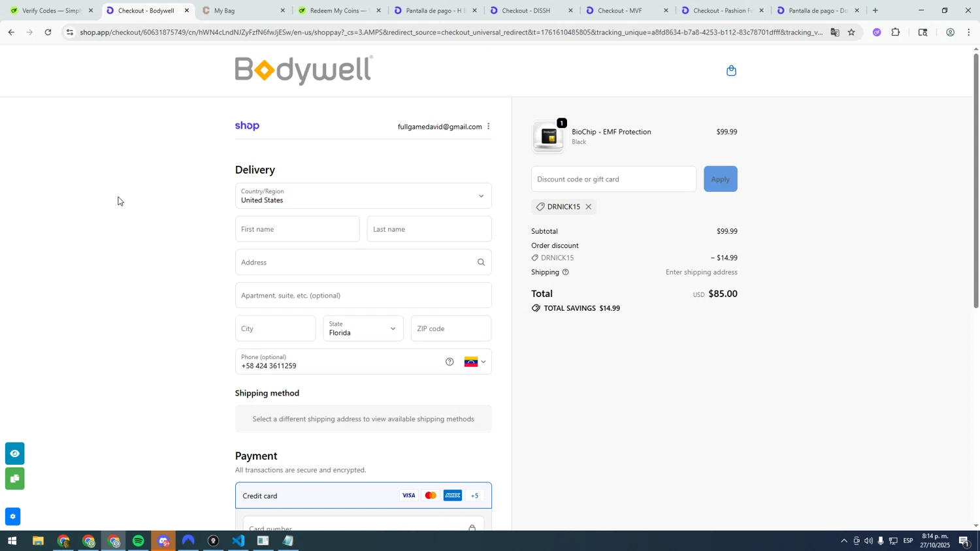Screen dimensions: 980x551
Task: Open the Windows Start menu
Action: pos(12,541)
